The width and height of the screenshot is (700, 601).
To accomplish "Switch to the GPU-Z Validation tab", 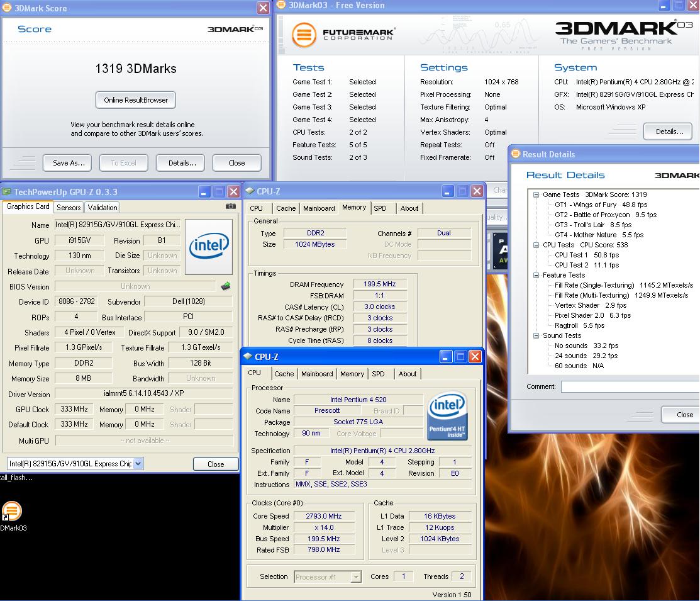I will [103, 207].
